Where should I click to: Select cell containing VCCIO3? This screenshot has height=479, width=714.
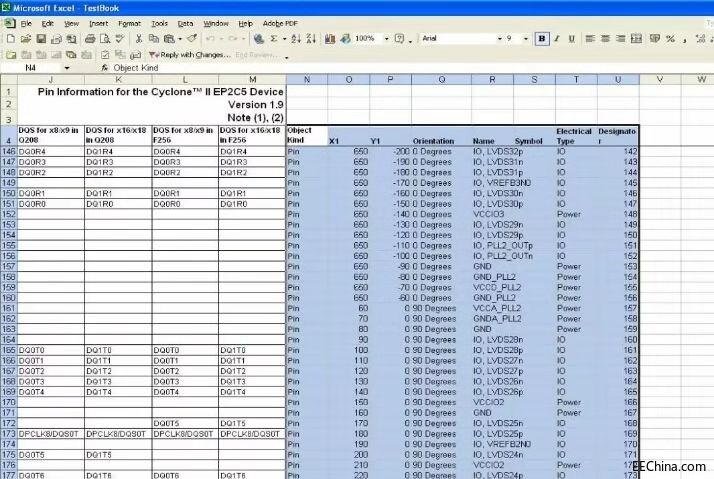pyautogui.click(x=492, y=214)
